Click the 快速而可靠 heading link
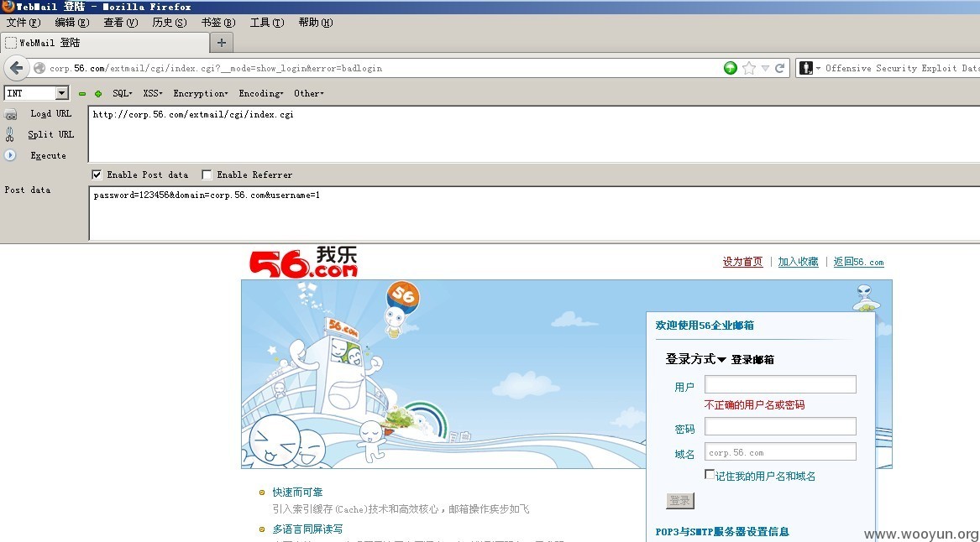Screen dimensions: 980x542 (297, 492)
